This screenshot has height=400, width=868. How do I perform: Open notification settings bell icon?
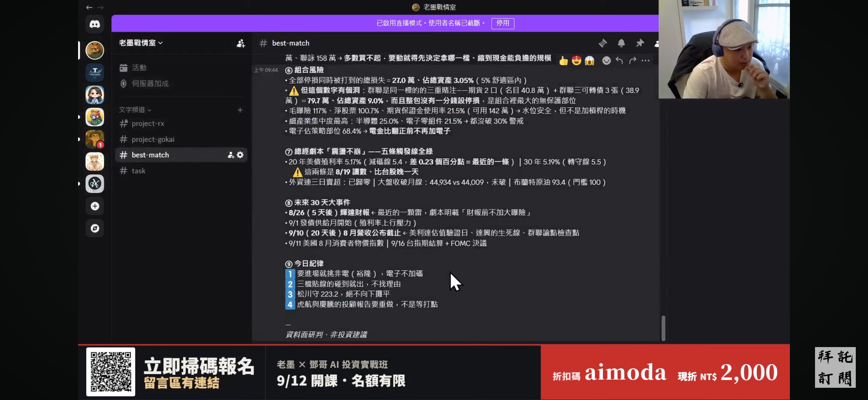621,43
